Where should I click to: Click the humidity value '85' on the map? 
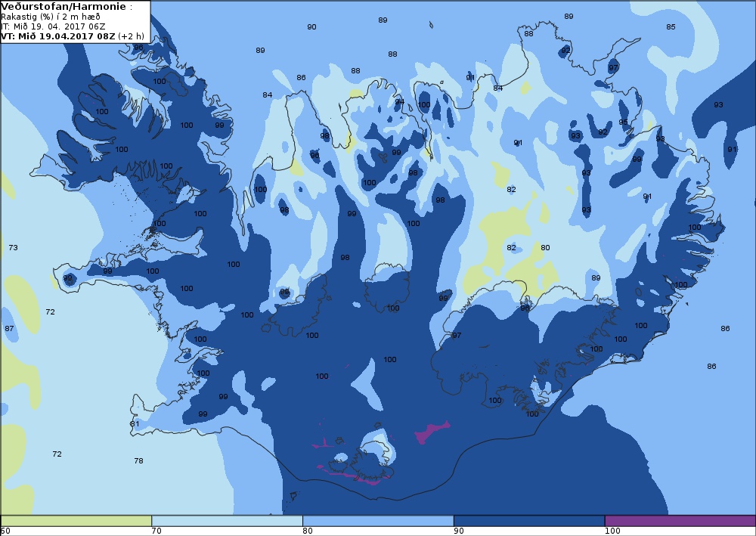point(671,27)
